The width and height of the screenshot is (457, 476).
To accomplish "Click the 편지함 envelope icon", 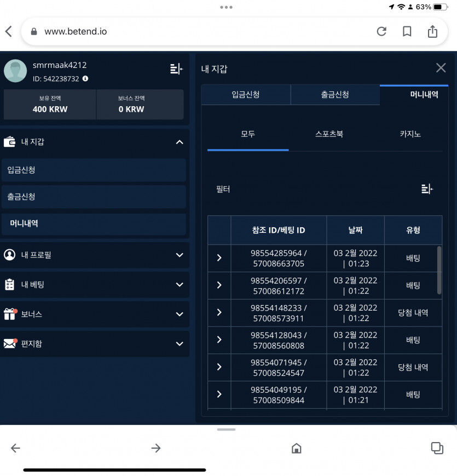I will (10, 343).
